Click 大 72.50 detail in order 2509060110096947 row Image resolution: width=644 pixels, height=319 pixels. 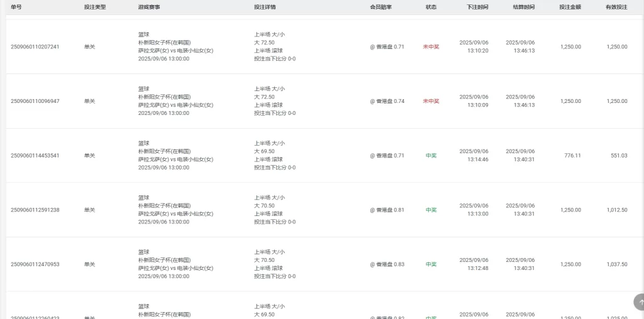[265, 97]
